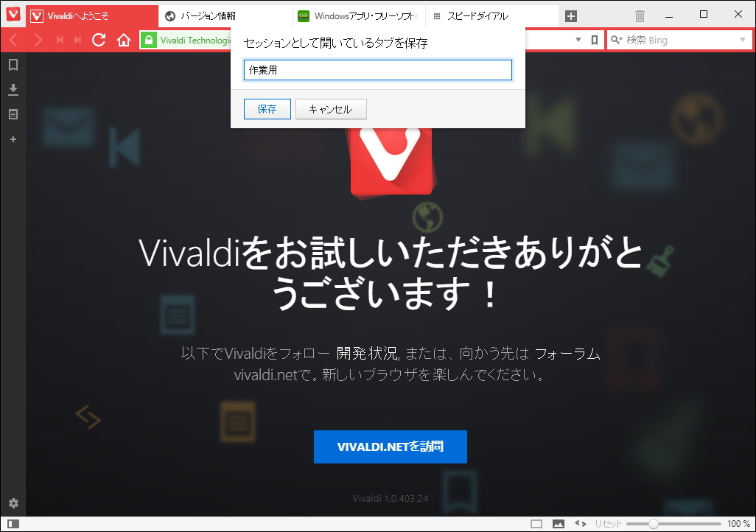Add a new web panel with the plus icon
The width and height of the screenshot is (756, 532).
click(x=12, y=139)
